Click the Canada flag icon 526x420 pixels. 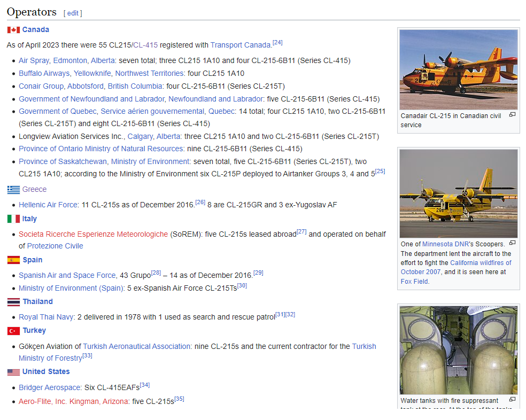pyautogui.click(x=13, y=30)
